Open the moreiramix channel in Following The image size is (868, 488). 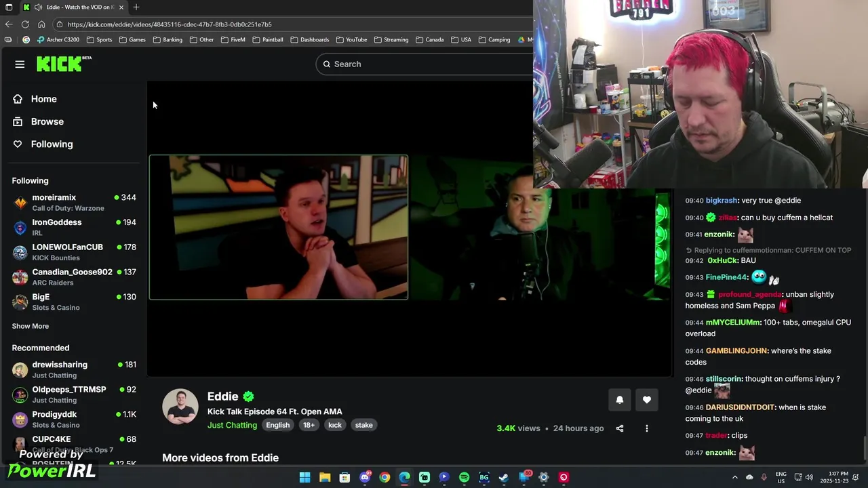tap(74, 202)
